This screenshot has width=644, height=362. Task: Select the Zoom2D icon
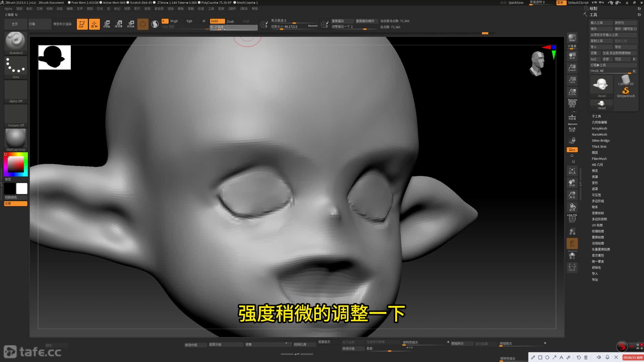tap(572, 68)
